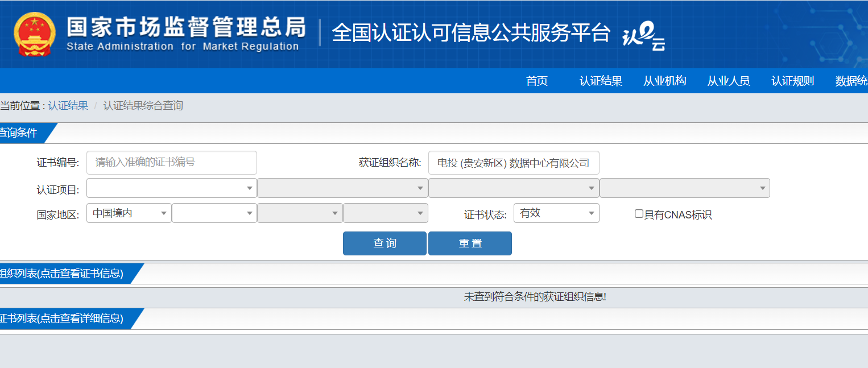Open the 从业人员 menu item
Image resolution: width=868 pixels, height=368 pixels.
click(729, 81)
